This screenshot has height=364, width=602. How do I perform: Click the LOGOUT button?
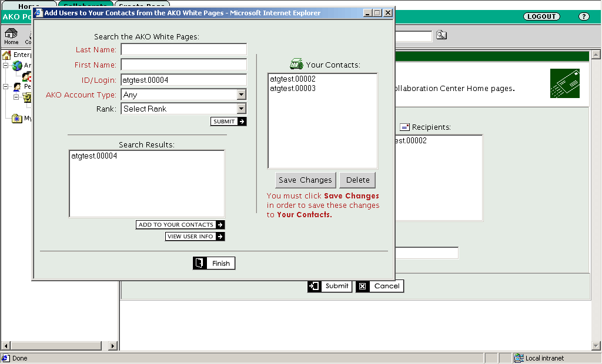pos(541,16)
